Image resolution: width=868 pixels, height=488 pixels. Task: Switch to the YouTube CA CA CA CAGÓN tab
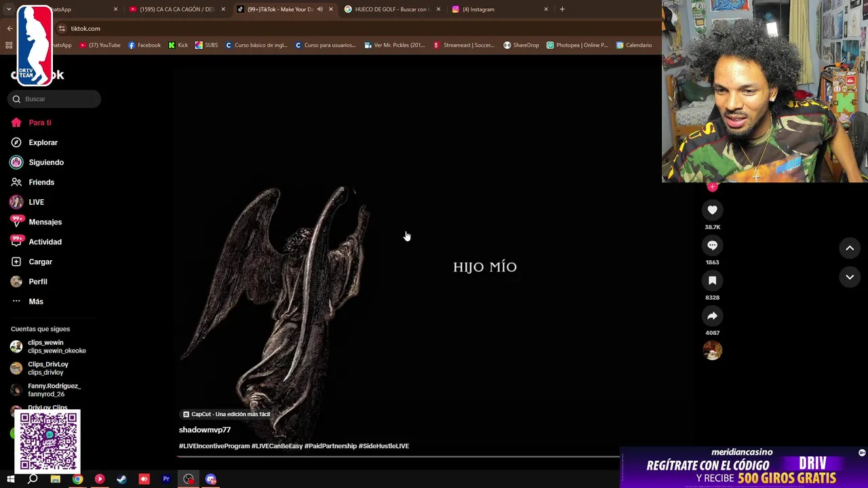[x=177, y=9]
